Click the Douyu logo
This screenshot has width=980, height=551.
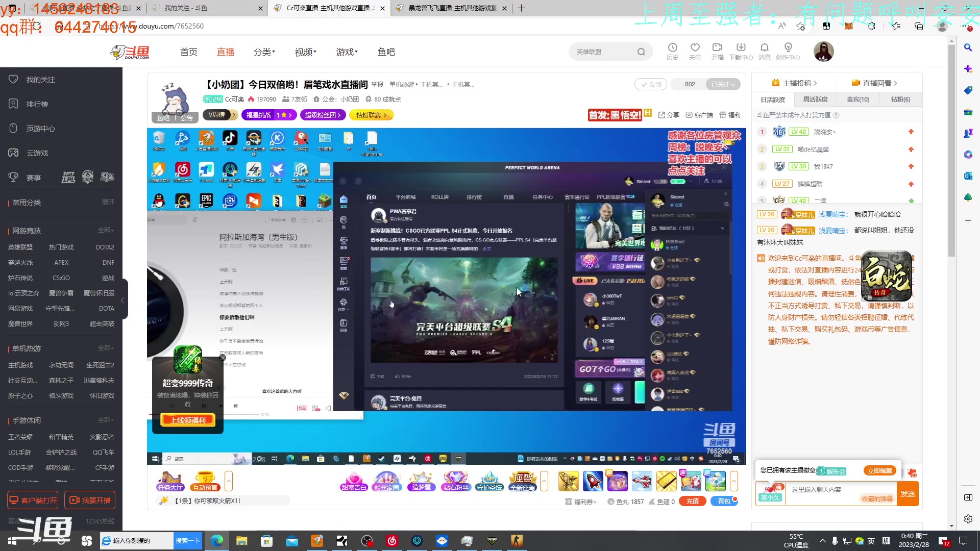coord(130,52)
